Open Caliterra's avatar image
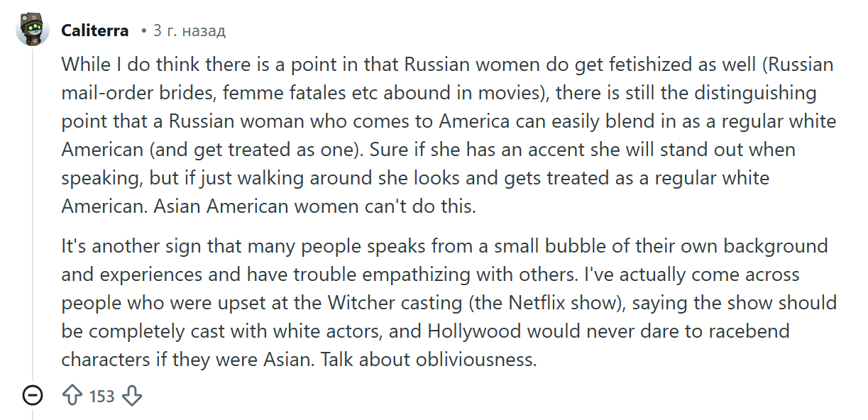 (33, 30)
